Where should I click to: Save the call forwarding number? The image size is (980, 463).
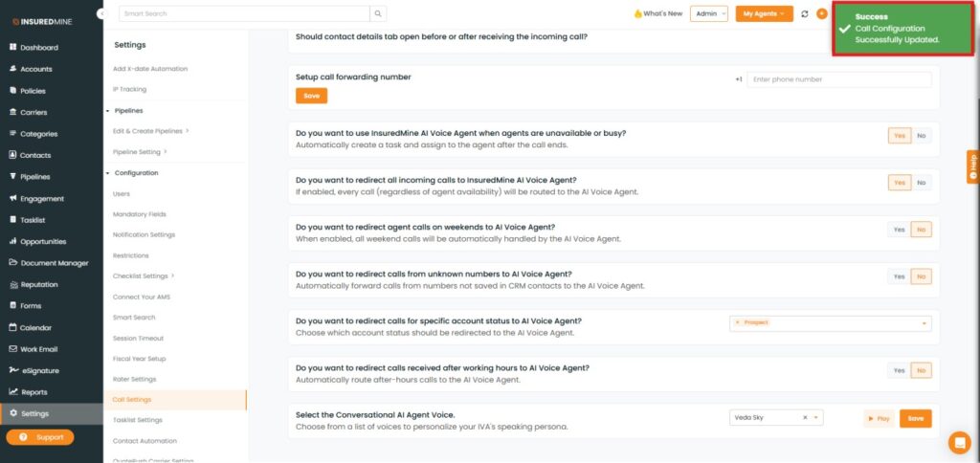(311, 96)
